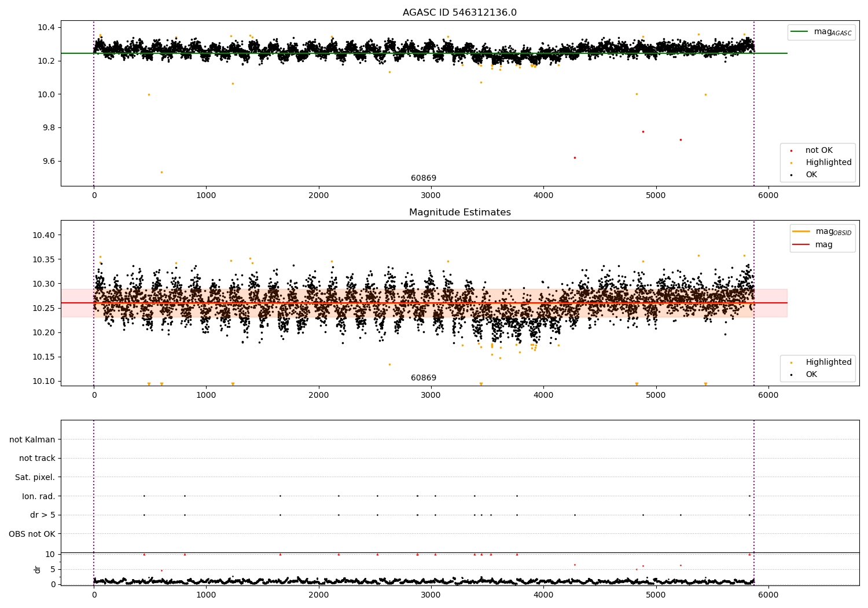Viewport: 868px width, 608px height.
Task: Click the 10.15 tick on middle plot
Action: [x=44, y=357]
